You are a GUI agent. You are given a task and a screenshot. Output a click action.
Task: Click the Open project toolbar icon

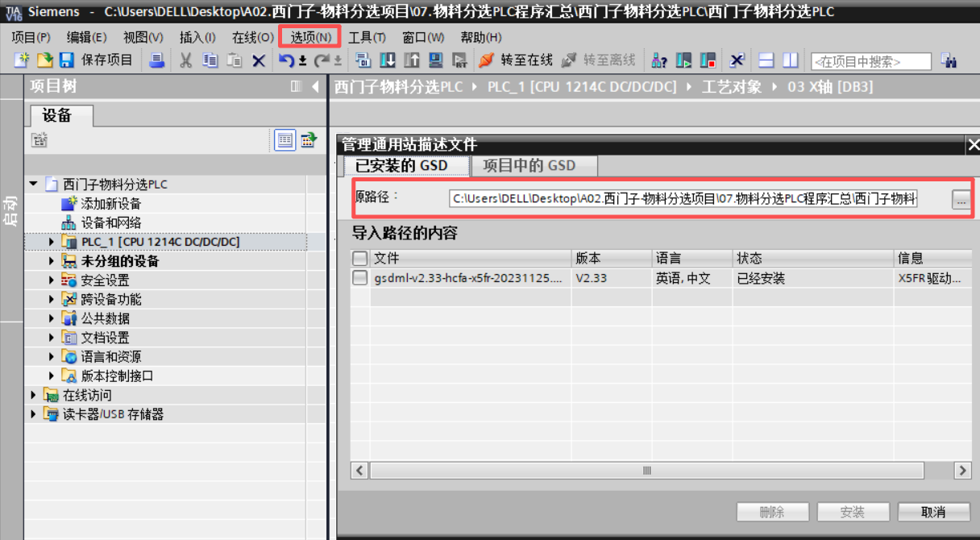point(45,60)
